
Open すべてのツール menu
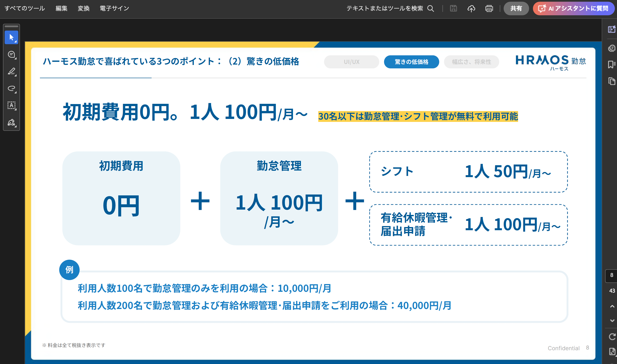25,8
